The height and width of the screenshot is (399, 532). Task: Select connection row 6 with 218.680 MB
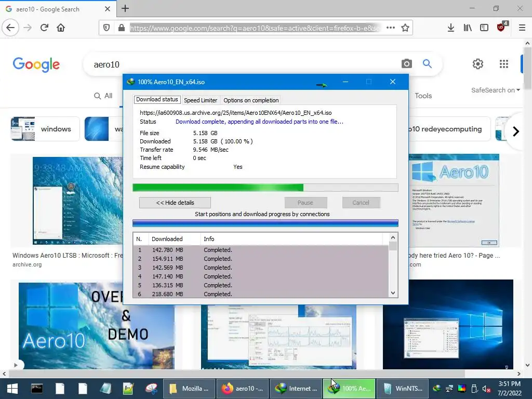261,294
